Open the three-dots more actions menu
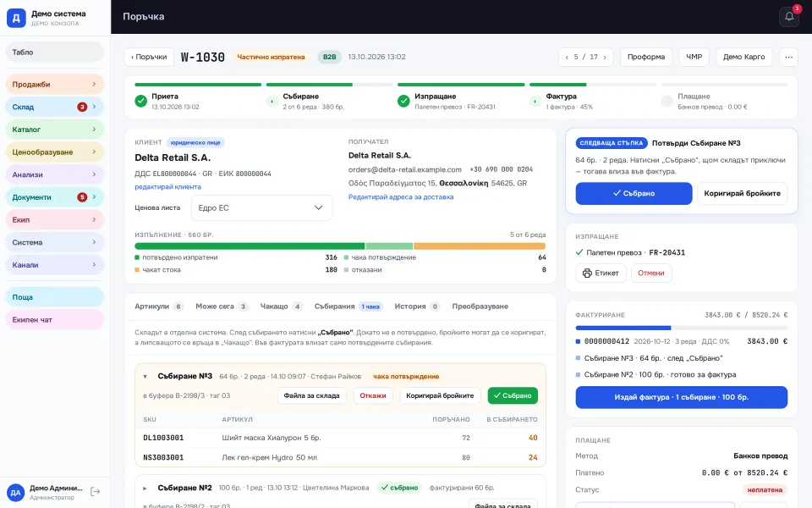The width and height of the screenshot is (812, 508). 788,57
